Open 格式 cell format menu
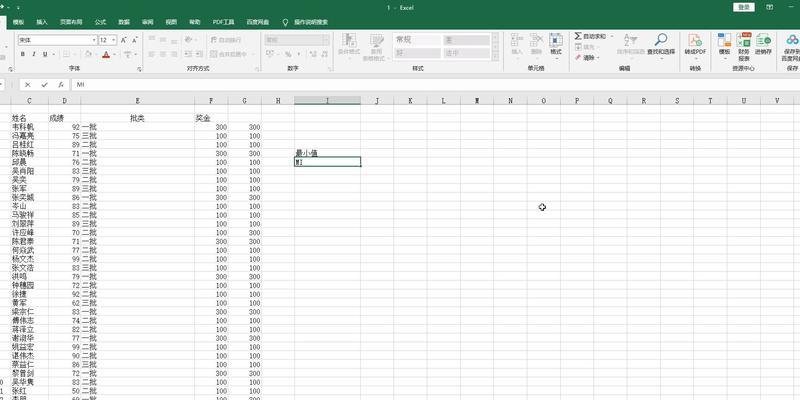Screen dimensions: 800x400 pos(556,45)
